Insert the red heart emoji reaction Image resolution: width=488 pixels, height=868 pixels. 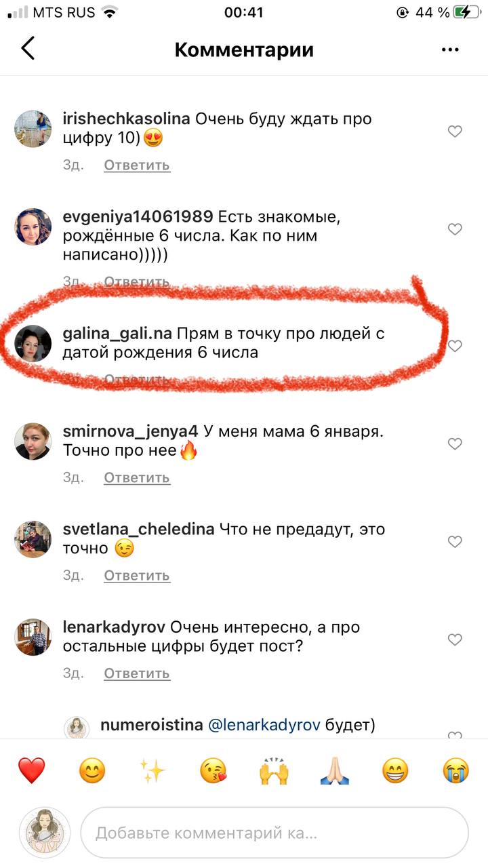click(31, 770)
